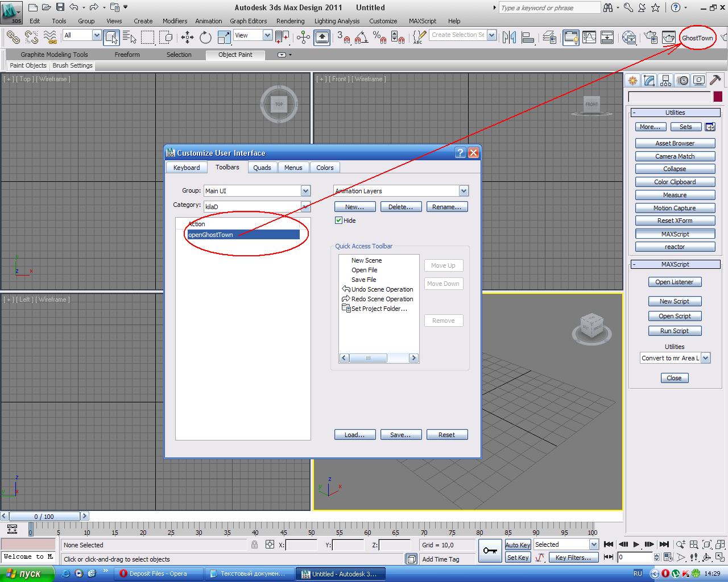Image resolution: width=728 pixels, height=582 pixels.
Task: Open the Group dropdown set to Main UI
Action: tap(305, 191)
